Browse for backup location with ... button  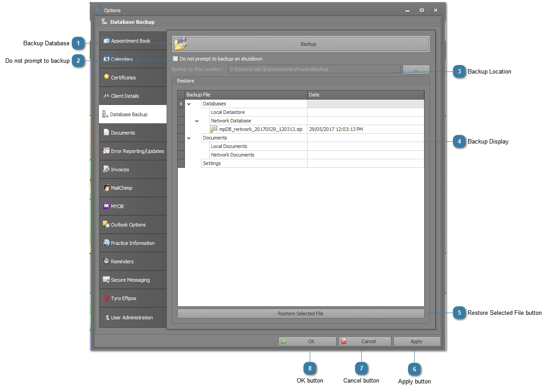(x=416, y=70)
